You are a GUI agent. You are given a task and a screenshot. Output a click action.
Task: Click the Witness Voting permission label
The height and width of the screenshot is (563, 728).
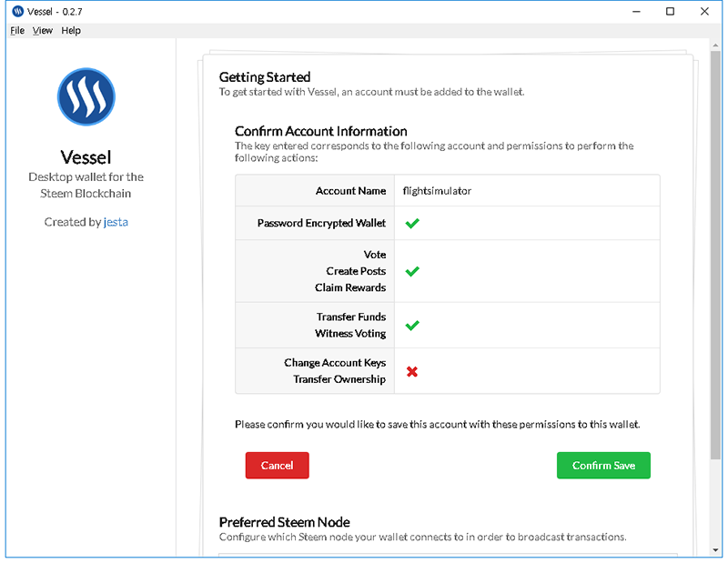350,334
